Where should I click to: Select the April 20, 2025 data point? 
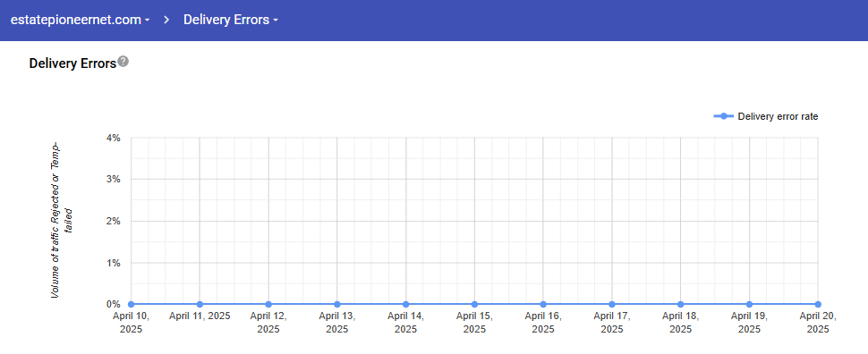[818, 304]
